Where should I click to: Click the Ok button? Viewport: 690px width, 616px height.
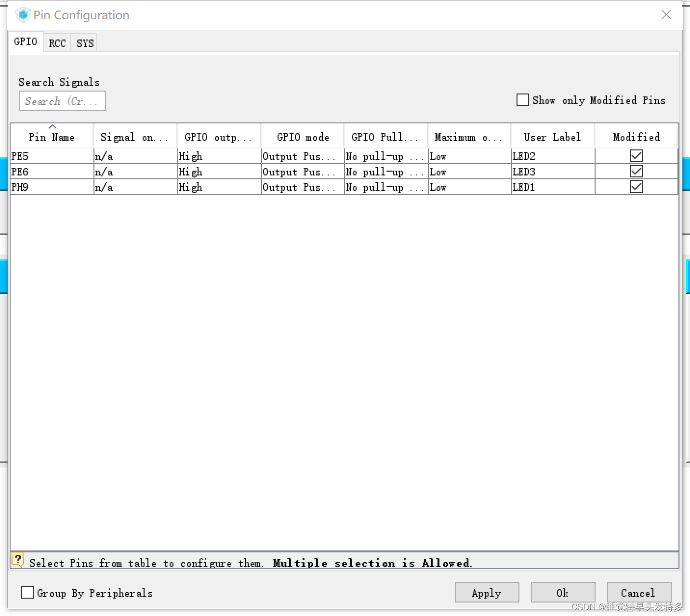point(563,592)
